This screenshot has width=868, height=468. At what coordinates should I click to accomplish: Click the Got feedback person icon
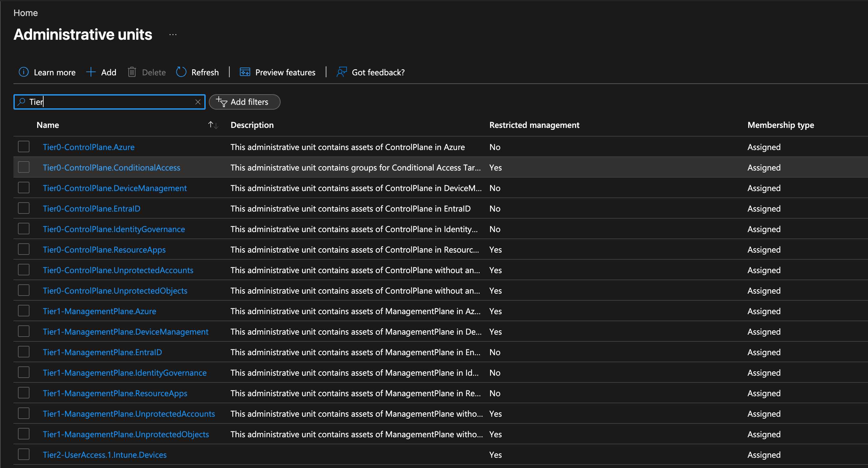coord(342,72)
